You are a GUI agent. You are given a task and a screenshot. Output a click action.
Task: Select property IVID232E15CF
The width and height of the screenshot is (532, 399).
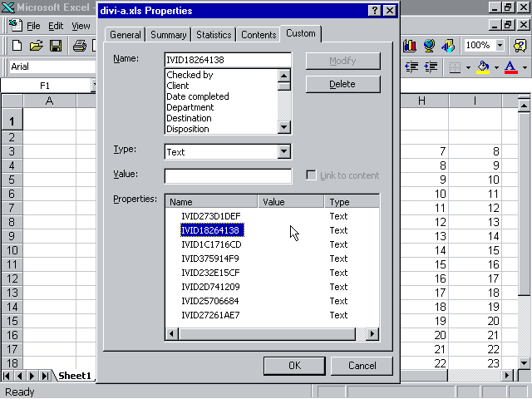[x=210, y=273]
